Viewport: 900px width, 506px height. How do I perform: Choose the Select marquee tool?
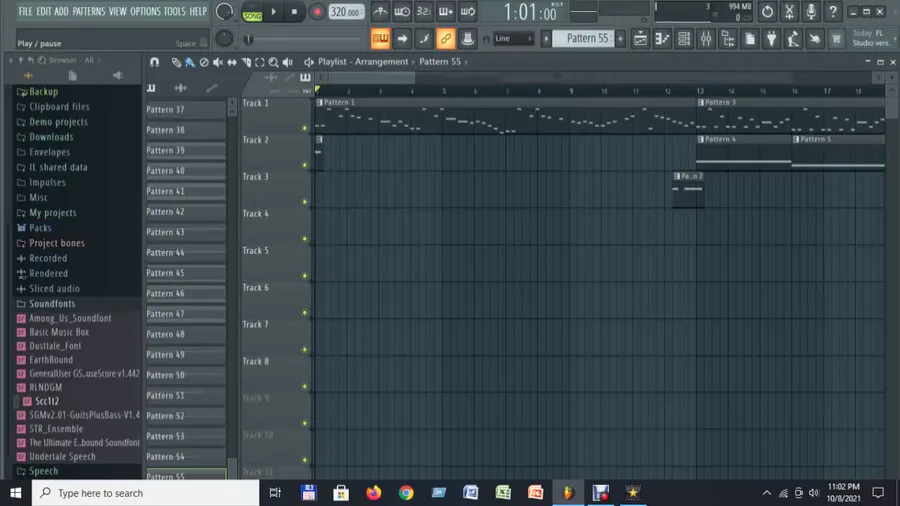click(x=259, y=62)
